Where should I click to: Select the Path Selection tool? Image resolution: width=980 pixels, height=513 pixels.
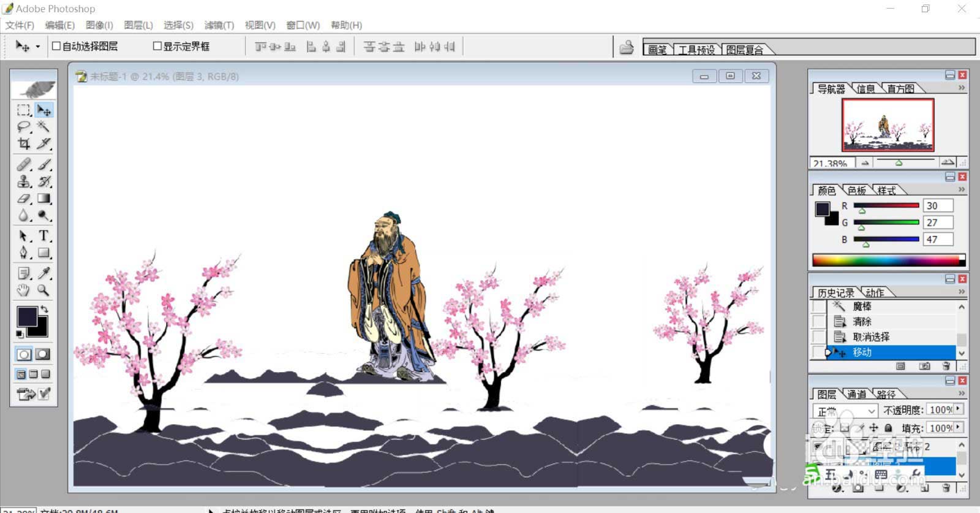point(24,236)
